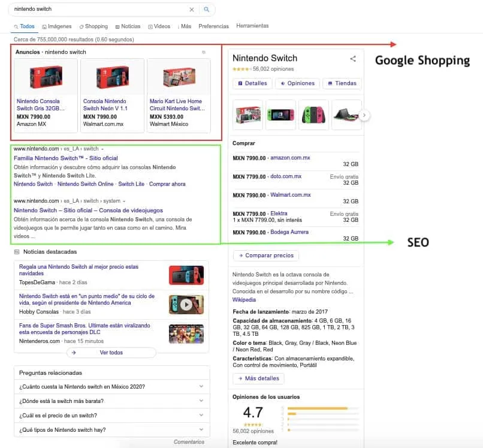
Task: Click the Nintenderos Smash Bros news thumbnail
Action: click(186, 333)
